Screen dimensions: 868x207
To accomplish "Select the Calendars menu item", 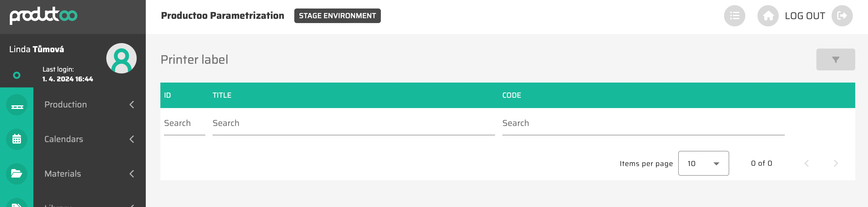I will tap(64, 139).
